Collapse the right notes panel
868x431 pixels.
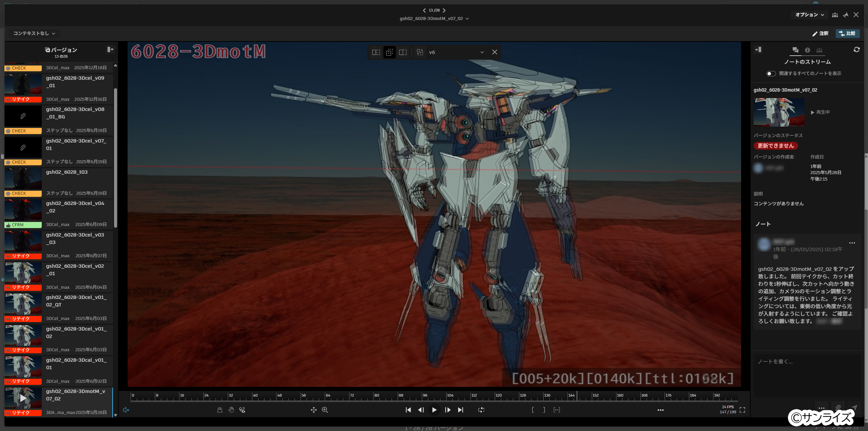[758, 50]
